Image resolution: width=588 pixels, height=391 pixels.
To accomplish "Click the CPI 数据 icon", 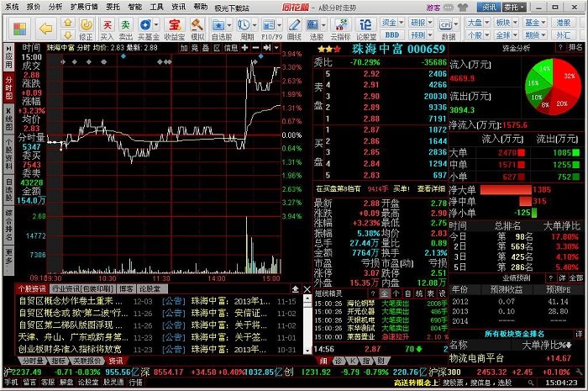I will pyautogui.click(x=446, y=24).
